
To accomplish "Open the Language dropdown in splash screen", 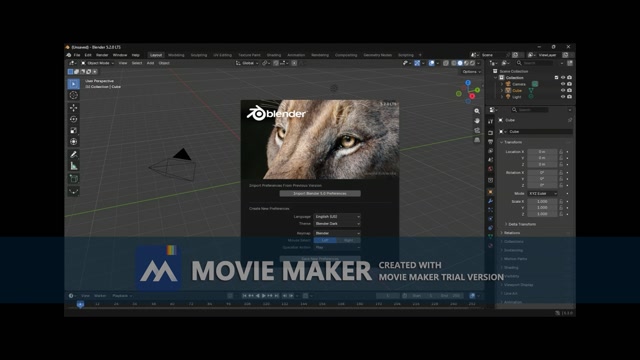I will (x=337, y=217).
